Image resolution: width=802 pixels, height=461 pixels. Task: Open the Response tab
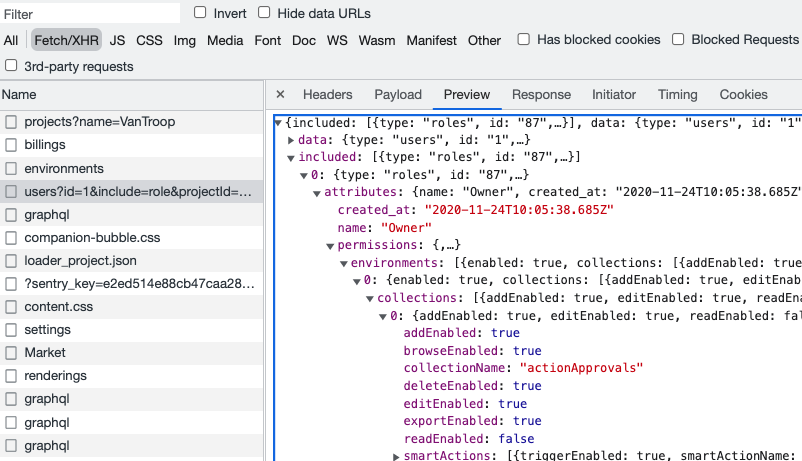(541, 95)
